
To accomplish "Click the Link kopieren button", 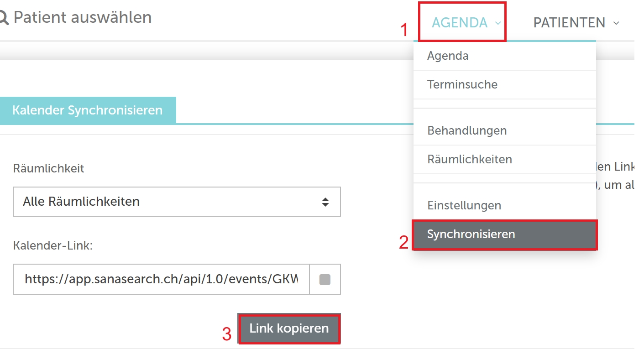I will pos(289,328).
